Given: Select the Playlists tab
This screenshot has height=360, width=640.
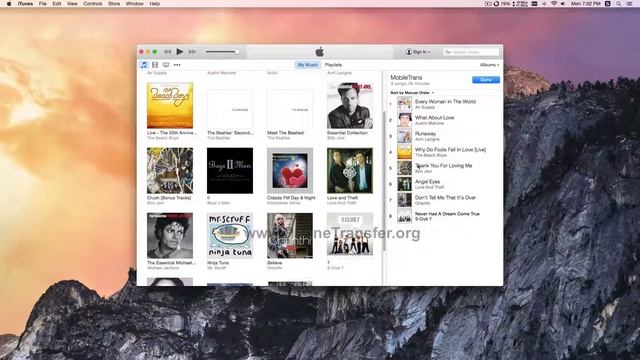Looking at the screenshot, I should 333,65.
